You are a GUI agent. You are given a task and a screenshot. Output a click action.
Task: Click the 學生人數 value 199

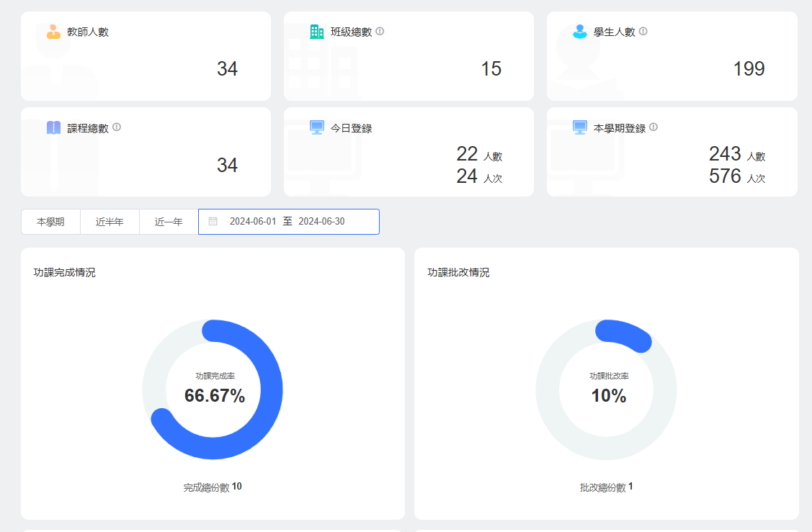click(749, 69)
